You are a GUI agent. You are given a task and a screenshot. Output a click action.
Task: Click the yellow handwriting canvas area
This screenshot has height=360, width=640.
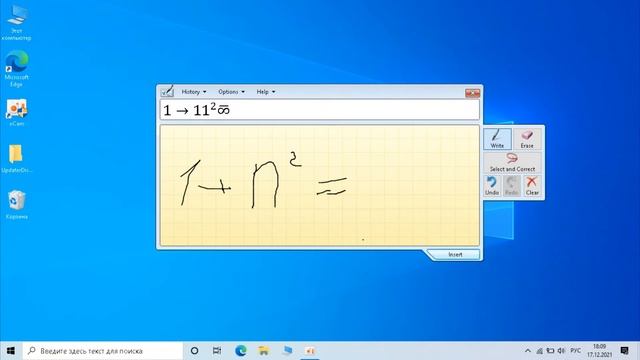(x=320, y=185)
